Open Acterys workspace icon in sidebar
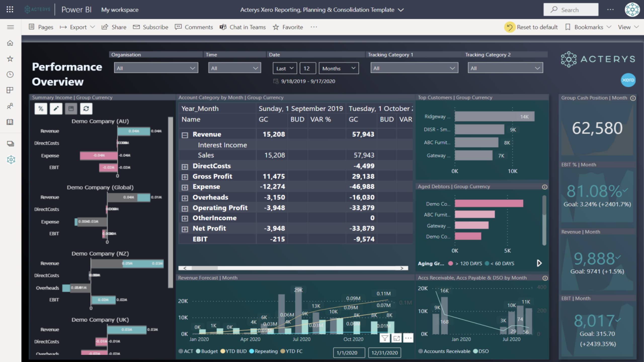Viewport: 644px width, 362px height. (x=11, y=160)
